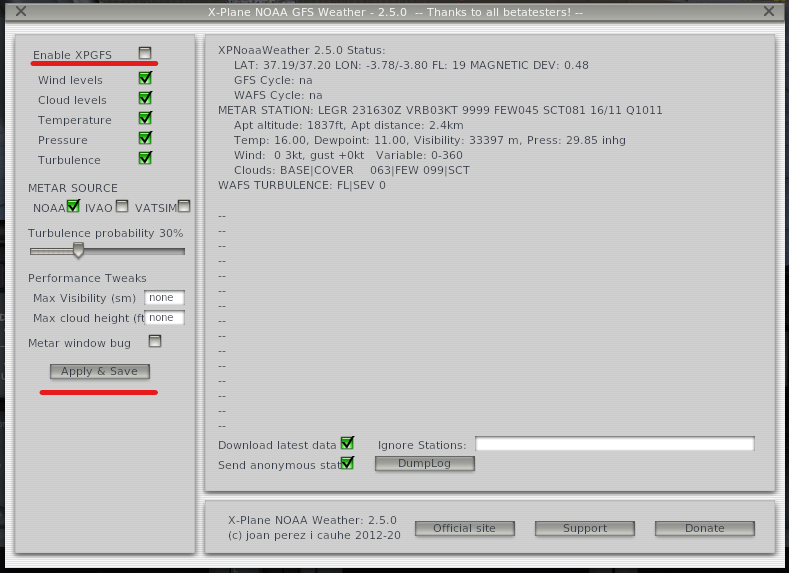The height and width of the screenshot is (573, 789).
Task: Close window with top-right X icon
Action: point(769,11)
